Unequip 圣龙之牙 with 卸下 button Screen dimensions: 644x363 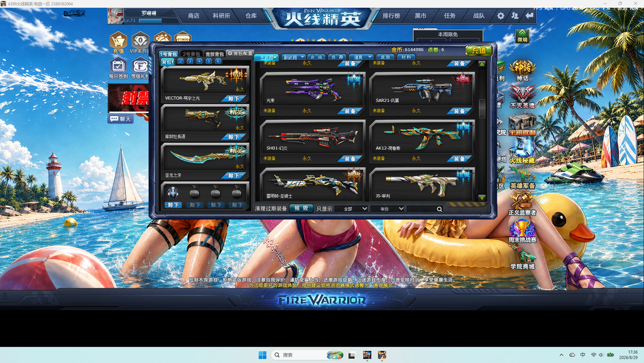(233, 176)
